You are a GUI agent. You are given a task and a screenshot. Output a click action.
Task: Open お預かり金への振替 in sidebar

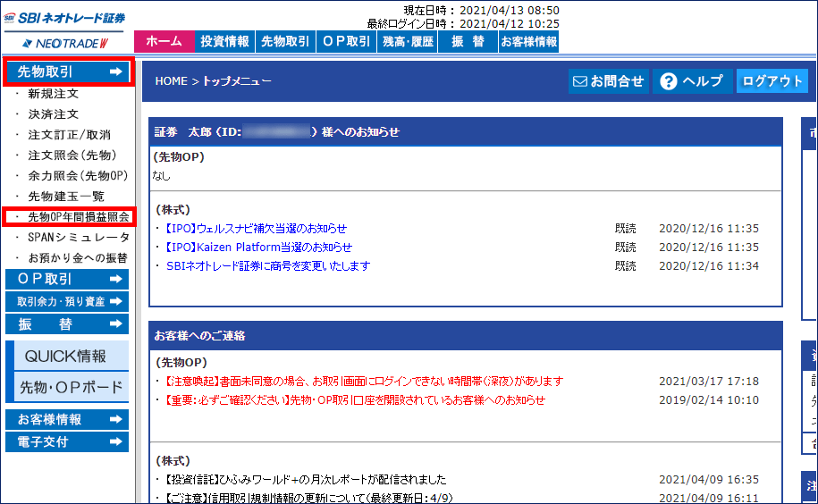tap(78, 258)
